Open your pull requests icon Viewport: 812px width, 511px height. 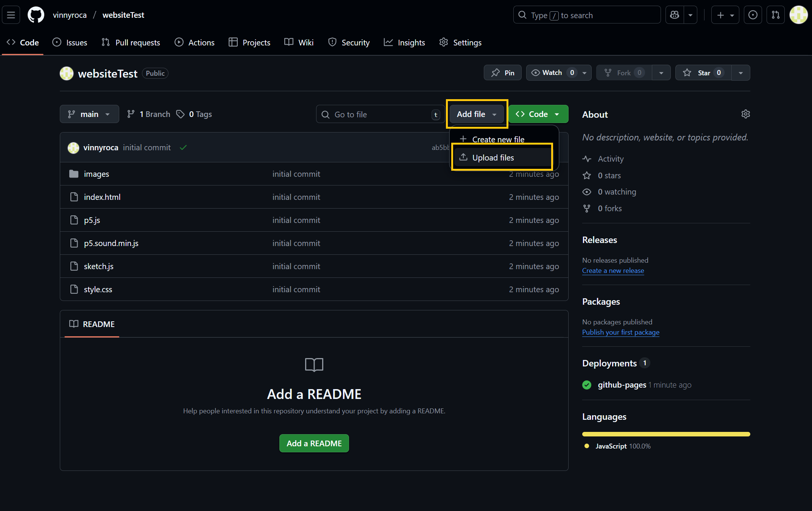coord(775,15)
